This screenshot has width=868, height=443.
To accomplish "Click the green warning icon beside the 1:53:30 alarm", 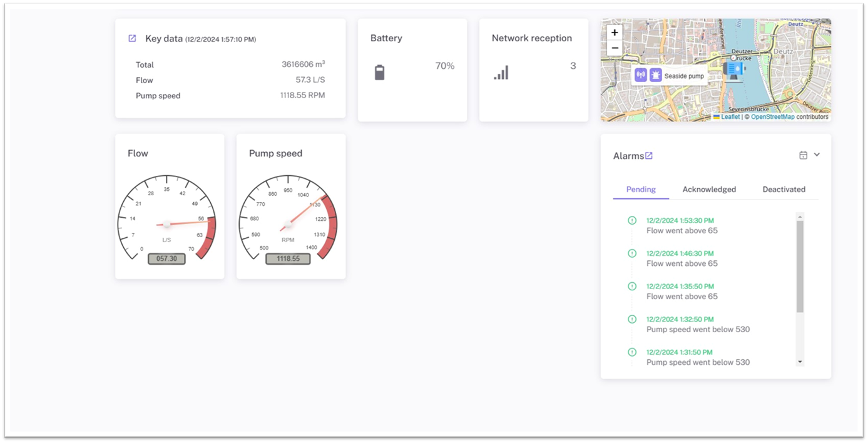I will tap(631, 220).
